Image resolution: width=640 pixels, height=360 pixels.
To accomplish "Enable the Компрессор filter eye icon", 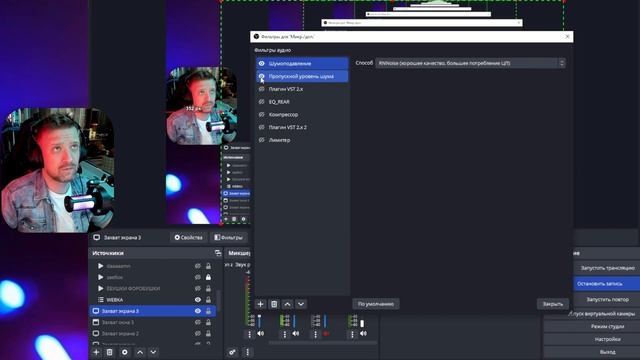I will [262, 115].
